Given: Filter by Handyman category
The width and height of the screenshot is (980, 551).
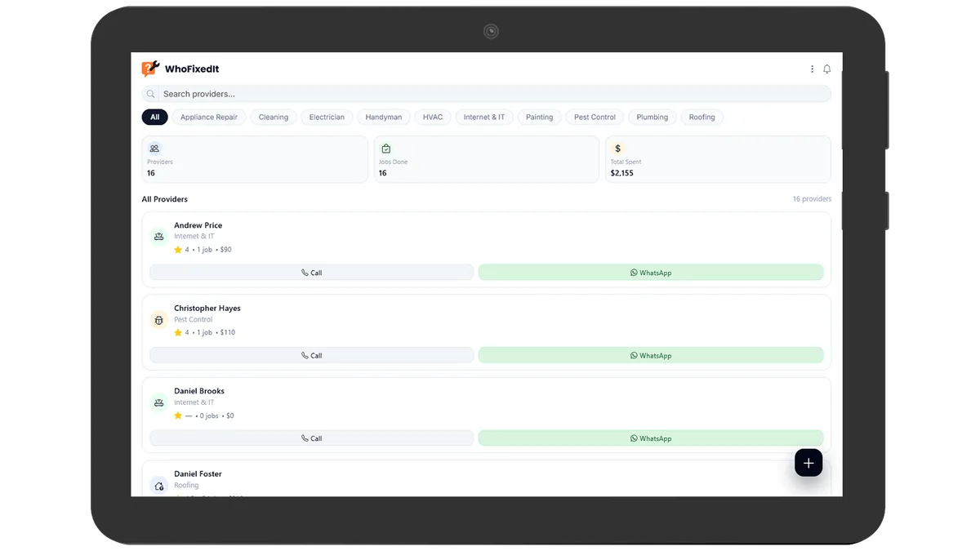Looking at the screenshot, I should pos(384,117).
